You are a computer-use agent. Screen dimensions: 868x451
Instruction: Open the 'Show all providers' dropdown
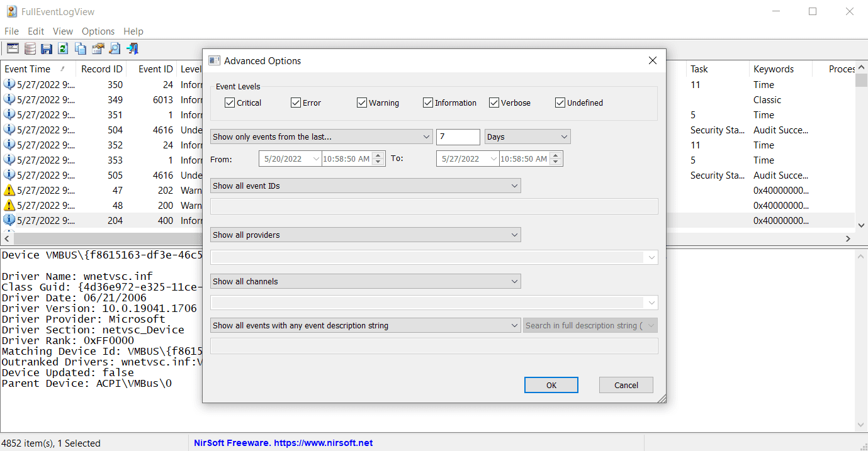click(x=366, y=235)
